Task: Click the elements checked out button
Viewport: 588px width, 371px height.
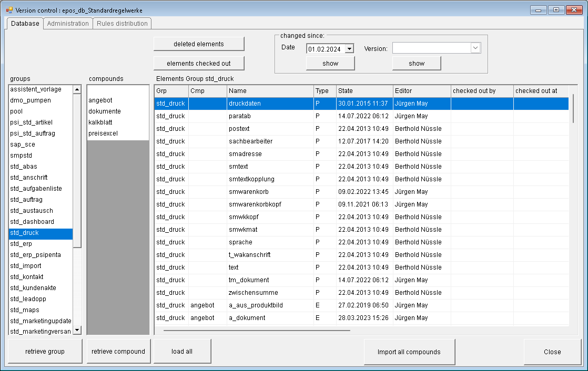Action: [x=199, y=63]
